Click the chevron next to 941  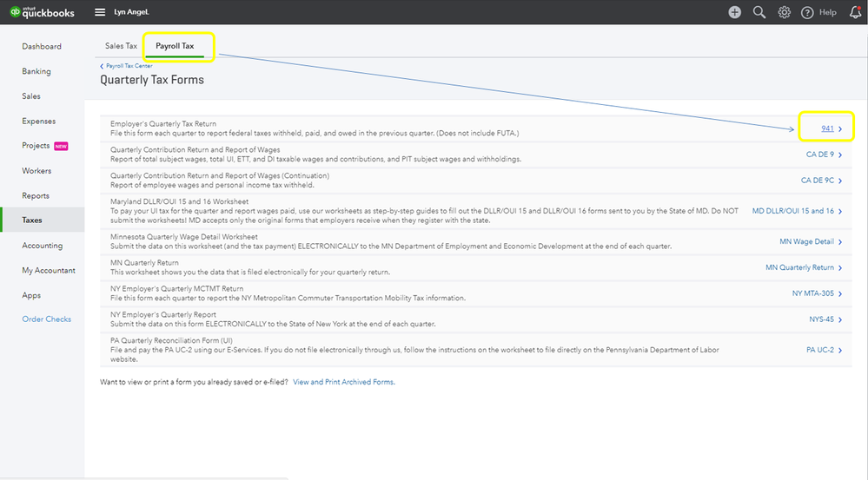(840, 128)
